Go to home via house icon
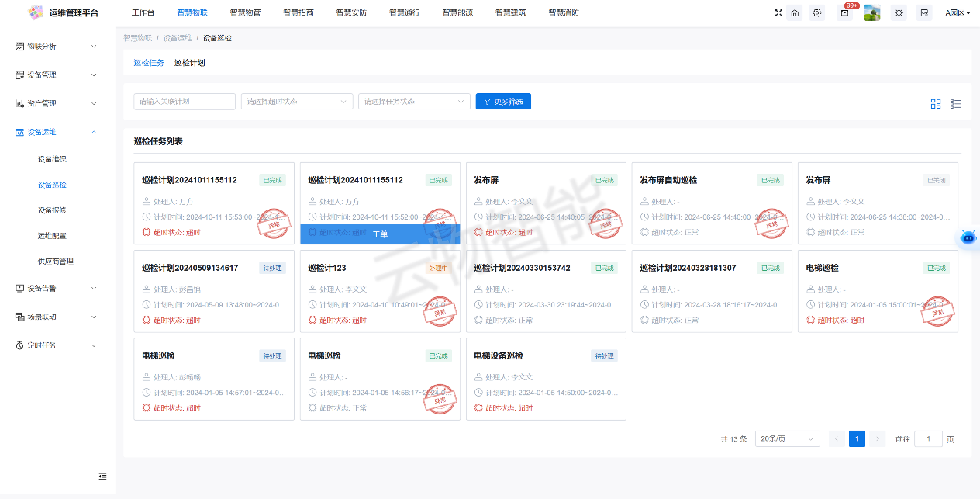This screenshot has height=499, width=980. pyautogui.click(x=795, y=12)
